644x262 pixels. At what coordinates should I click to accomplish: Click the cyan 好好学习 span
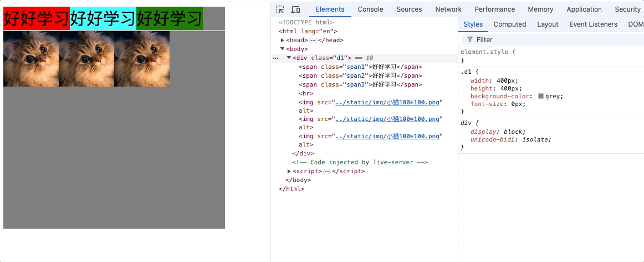(103, 18)
